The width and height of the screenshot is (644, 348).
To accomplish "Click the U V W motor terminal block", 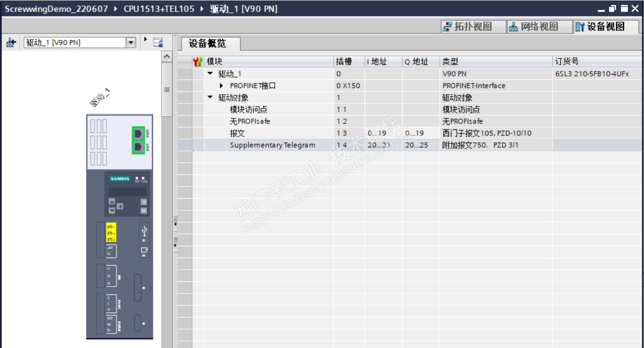I will tap(111, 303).
